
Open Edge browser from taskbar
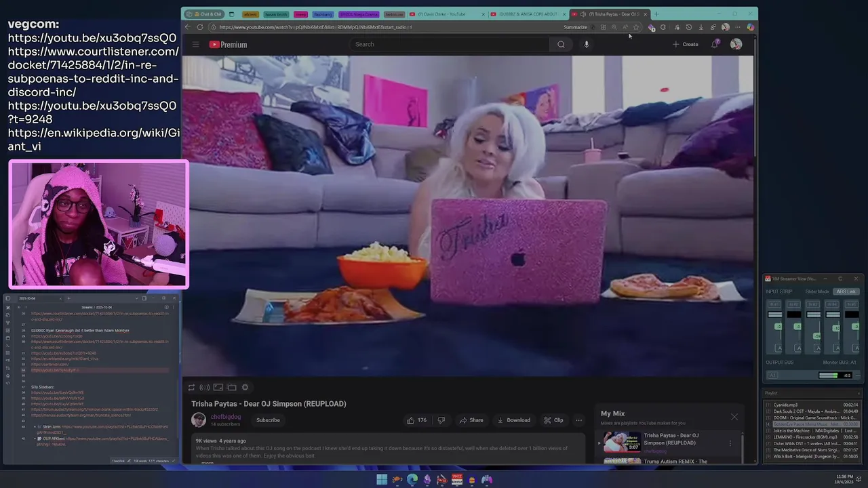412,480
